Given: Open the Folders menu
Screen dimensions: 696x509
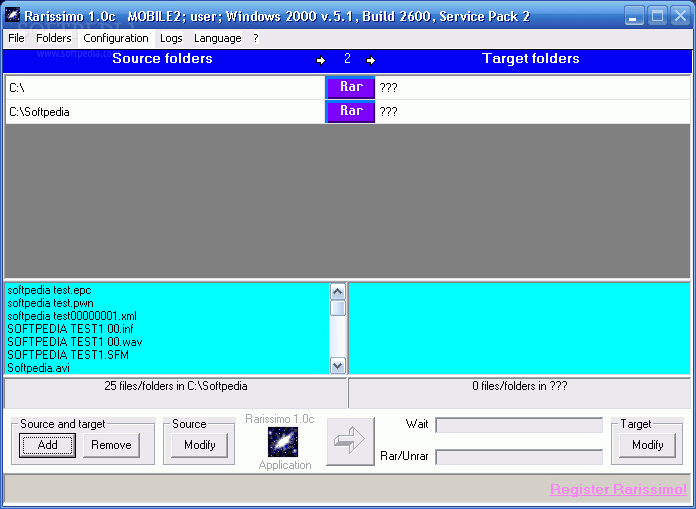Looking at the screenshot, I should [x=54, y=38].
